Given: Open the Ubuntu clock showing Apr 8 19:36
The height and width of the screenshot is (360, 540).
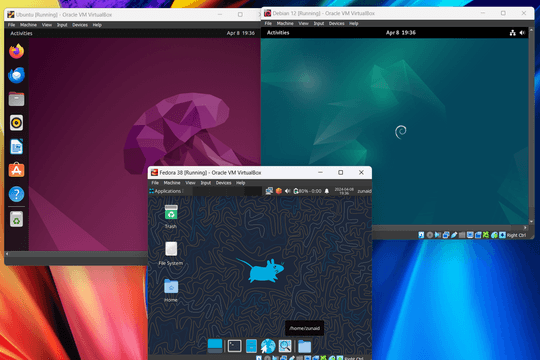Looking at the screenshot, I should [x=240, y=33].
